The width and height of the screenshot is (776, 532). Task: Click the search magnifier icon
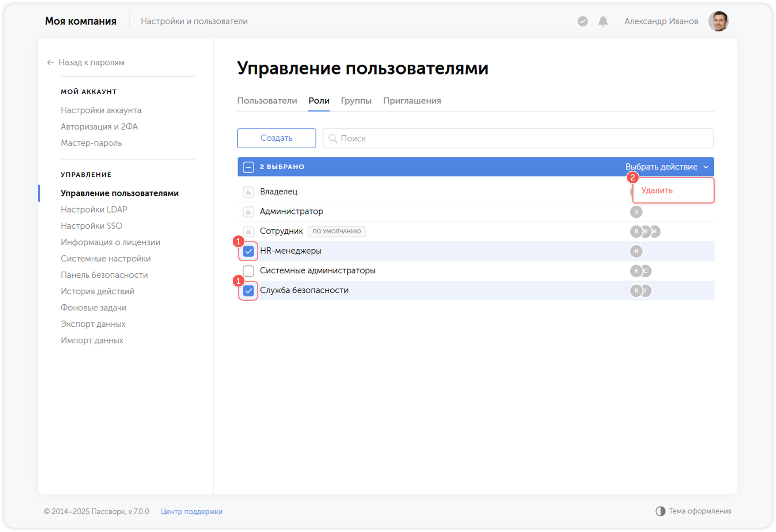coord(332,138)
